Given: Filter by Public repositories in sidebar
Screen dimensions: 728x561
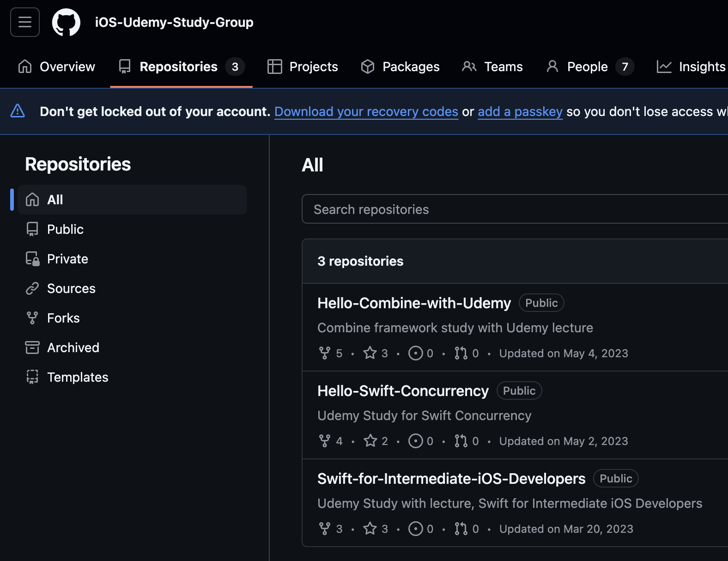Looking at the screenshot, I should 132,229.
